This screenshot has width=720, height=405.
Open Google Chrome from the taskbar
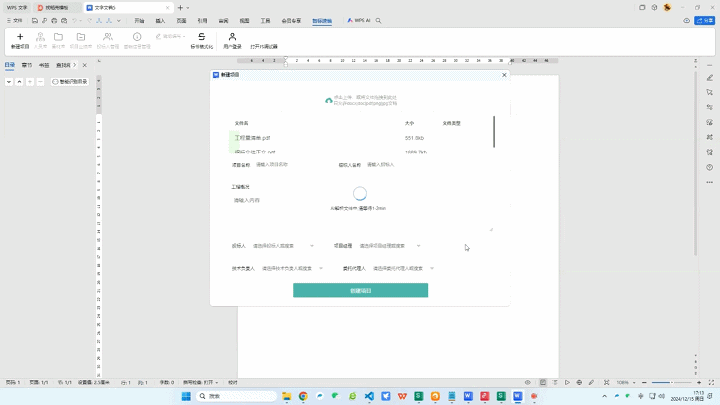303,396
